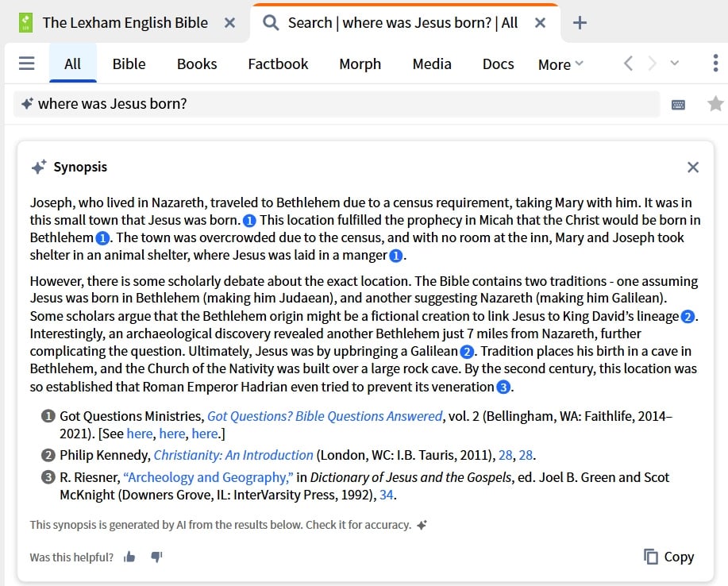Viewport: 728px width, 586px height.
Task: Open second page 28 link
Action: pos(526,455)
